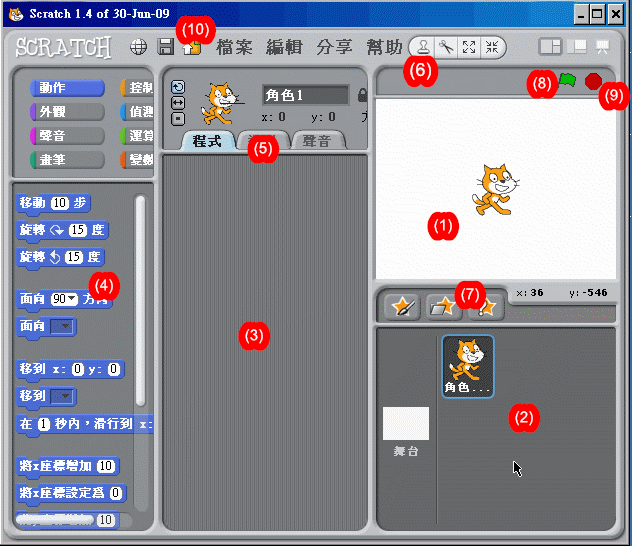Click the green flag to start

(x=567, y=80)
